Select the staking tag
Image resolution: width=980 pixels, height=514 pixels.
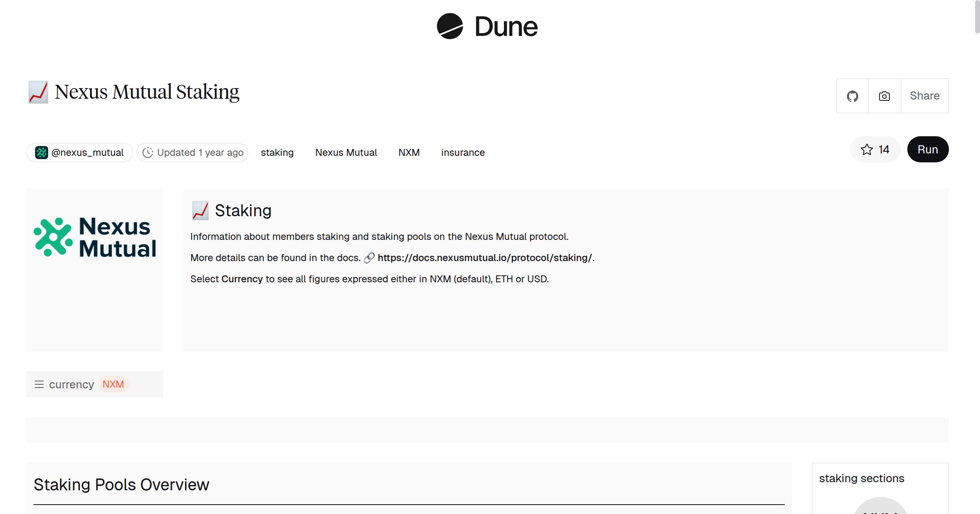tap(277, 153)
